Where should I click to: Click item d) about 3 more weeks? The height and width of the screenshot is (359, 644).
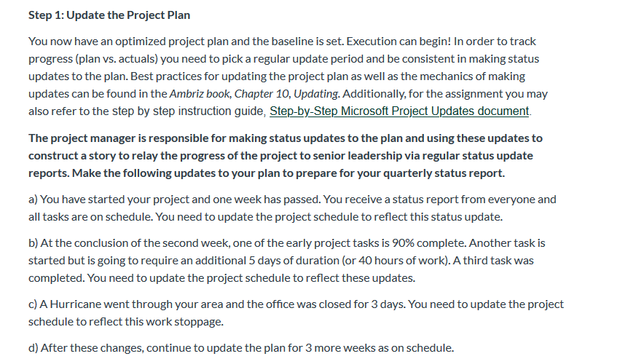241,348
